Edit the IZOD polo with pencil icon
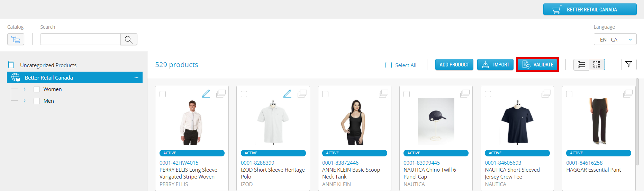644x191 pixels. [287, 94]
